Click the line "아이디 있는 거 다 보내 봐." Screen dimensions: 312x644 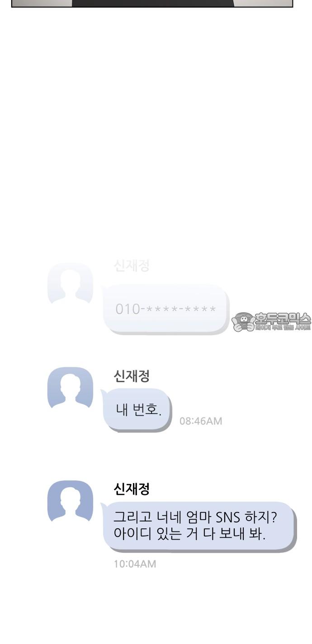[189, 535]
